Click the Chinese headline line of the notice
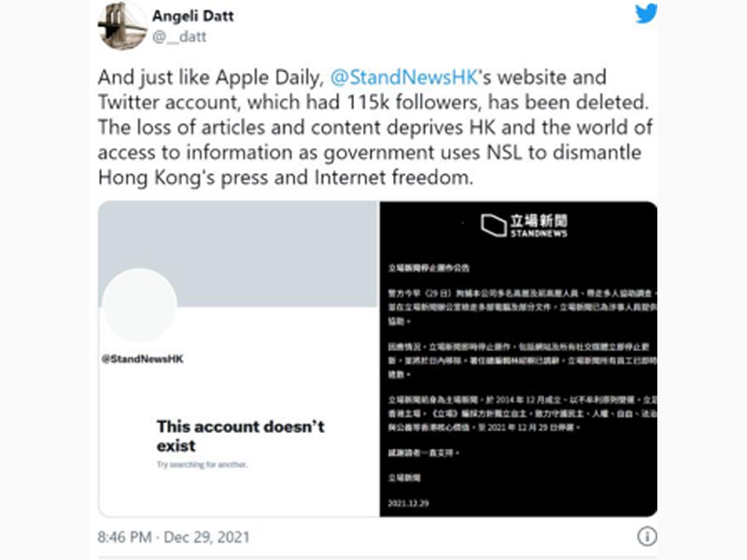 click(429, 268)
